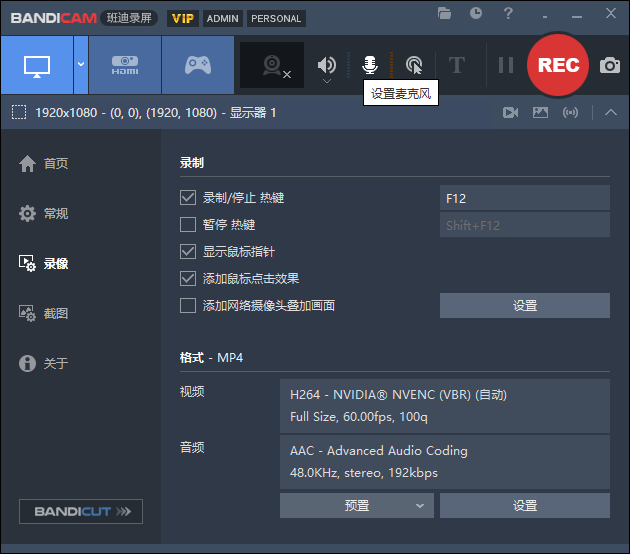Open 常规 general settings tab

pos(43,213)
